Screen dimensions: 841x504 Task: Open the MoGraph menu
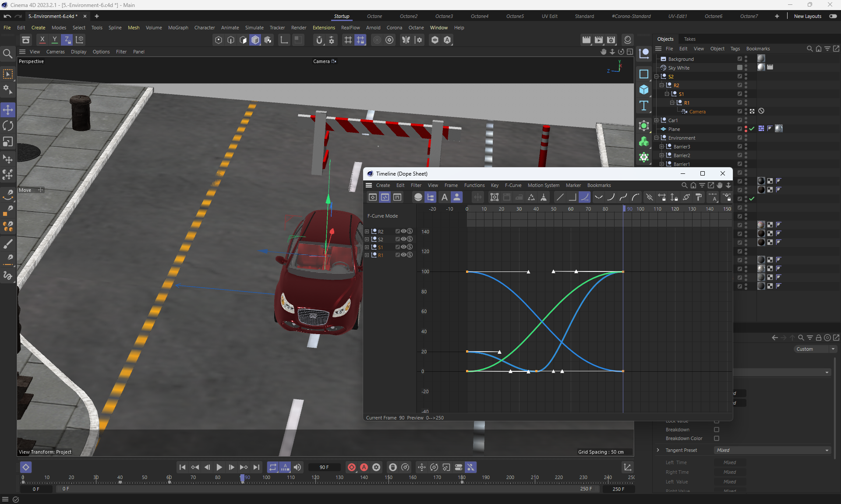point(178,28)
